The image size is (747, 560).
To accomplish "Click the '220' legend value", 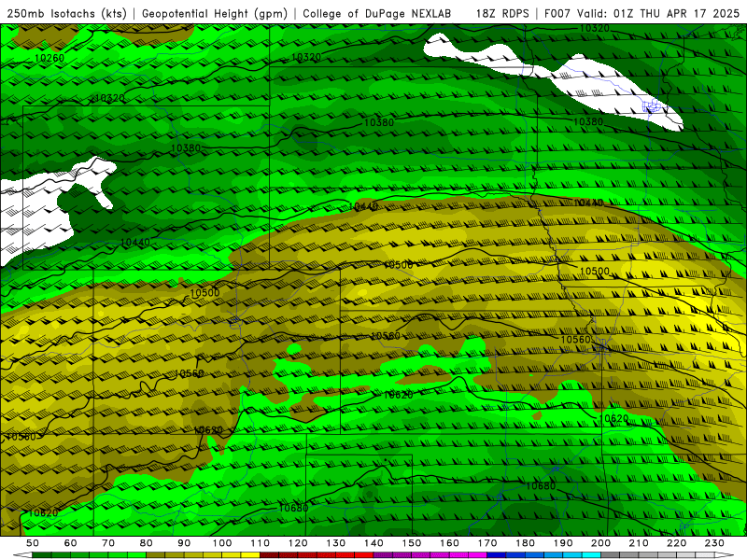I will pos(676,543).
